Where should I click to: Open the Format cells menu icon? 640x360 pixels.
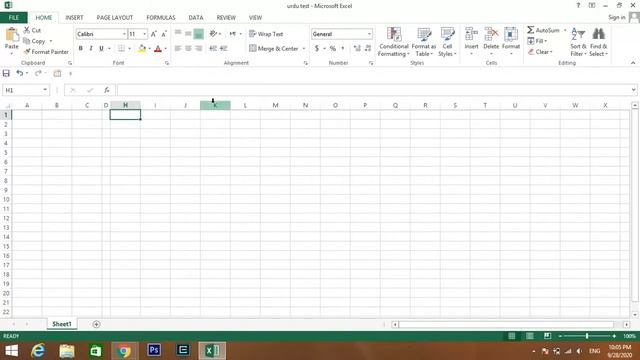pos(511,34)
